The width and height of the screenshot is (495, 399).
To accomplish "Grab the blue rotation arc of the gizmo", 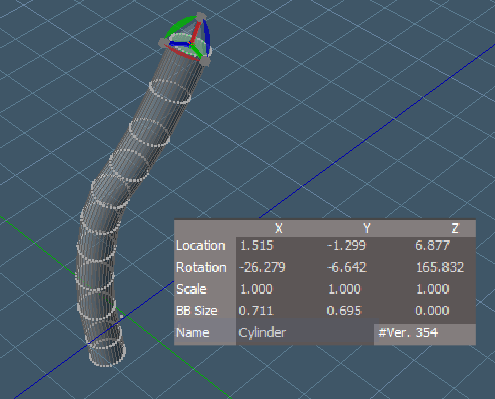I will point(207,37).
